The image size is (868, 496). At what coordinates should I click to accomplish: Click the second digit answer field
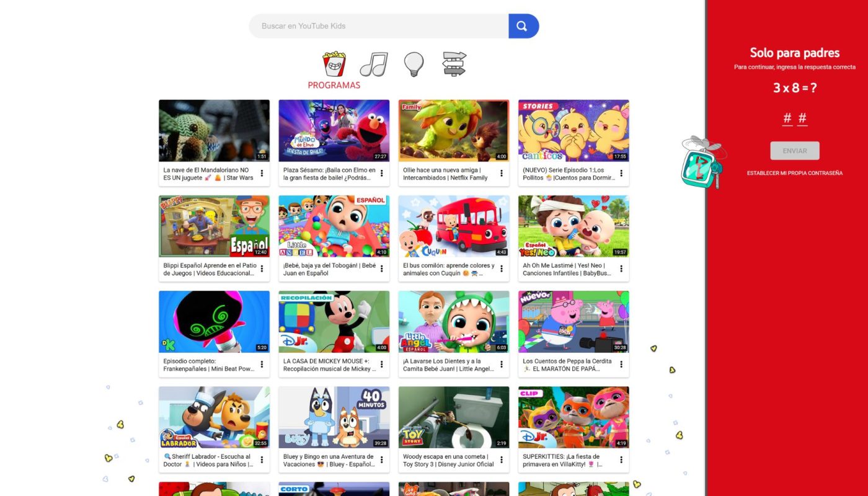[x=802, y=118]
